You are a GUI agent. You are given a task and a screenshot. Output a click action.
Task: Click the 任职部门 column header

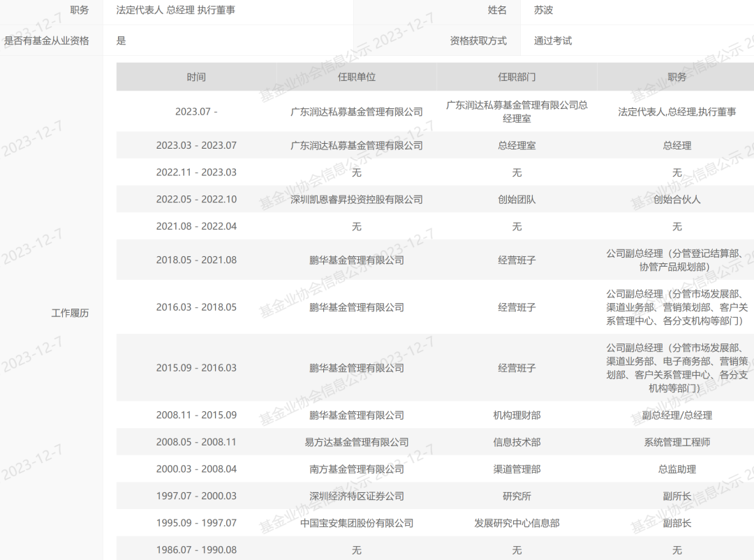tap(517, 77)
